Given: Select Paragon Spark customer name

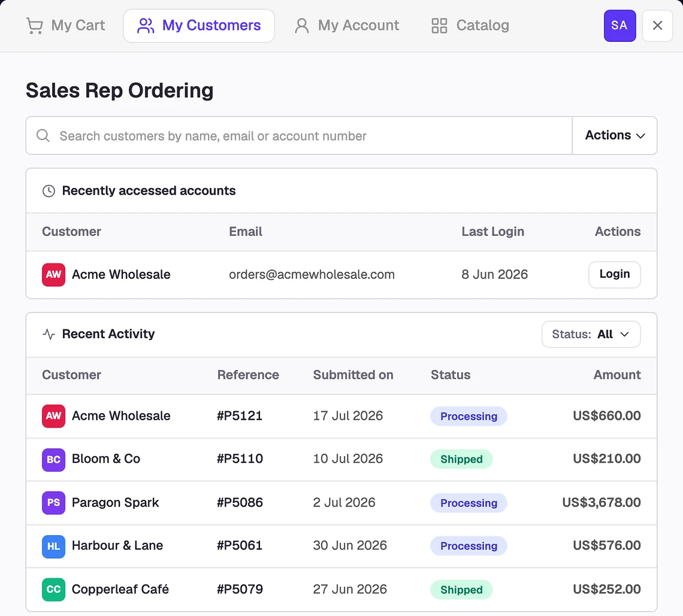Looking at the screenshot, I should pos(116,502).
